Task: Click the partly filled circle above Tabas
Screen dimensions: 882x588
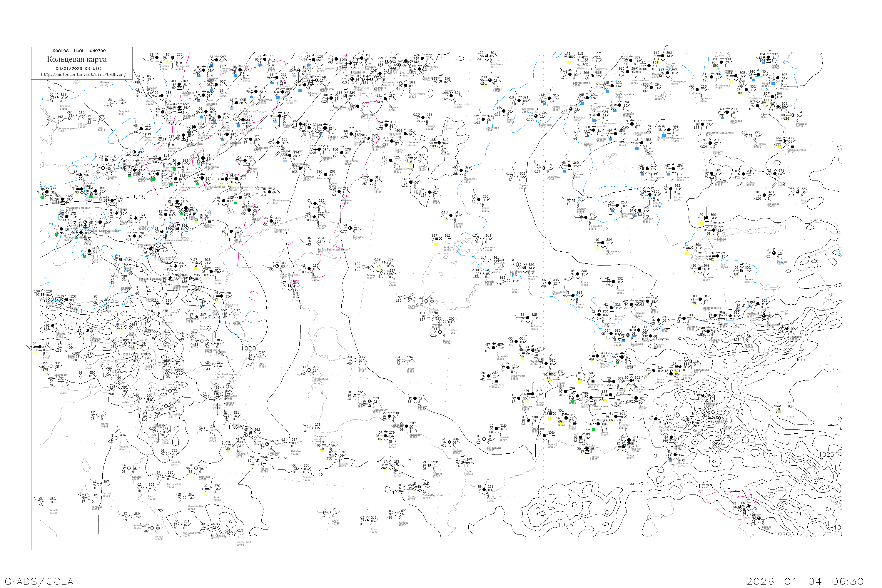Action: click(368, 520)
